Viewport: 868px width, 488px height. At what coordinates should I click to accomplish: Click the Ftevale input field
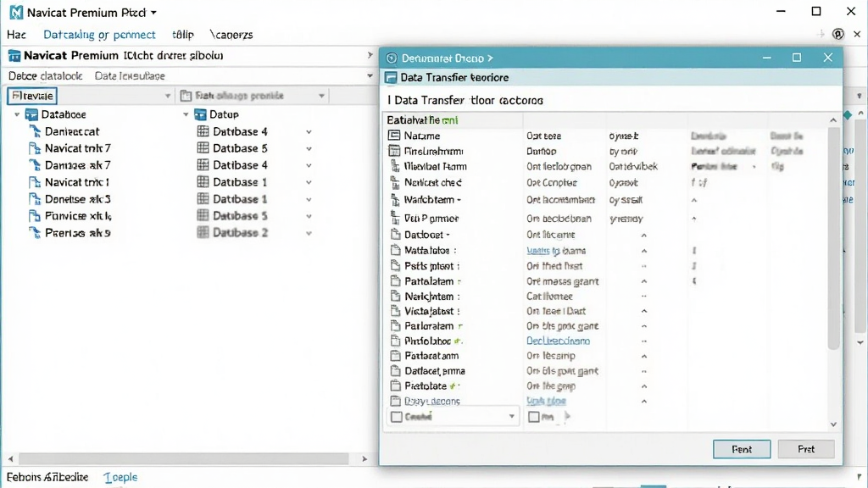click(x=32, y=96)
